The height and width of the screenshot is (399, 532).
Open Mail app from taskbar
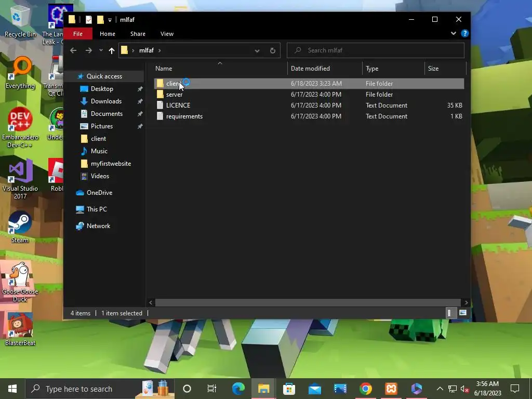pyautogui.click(x=314, y=389)
